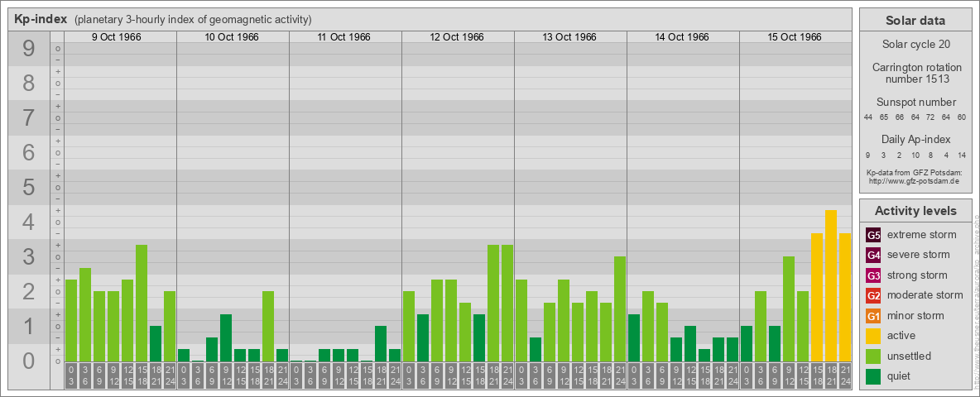Viewport: 980px width, 397px height.
Task: Click the G5 extreme storm legend icon
Action: point(873,236)
